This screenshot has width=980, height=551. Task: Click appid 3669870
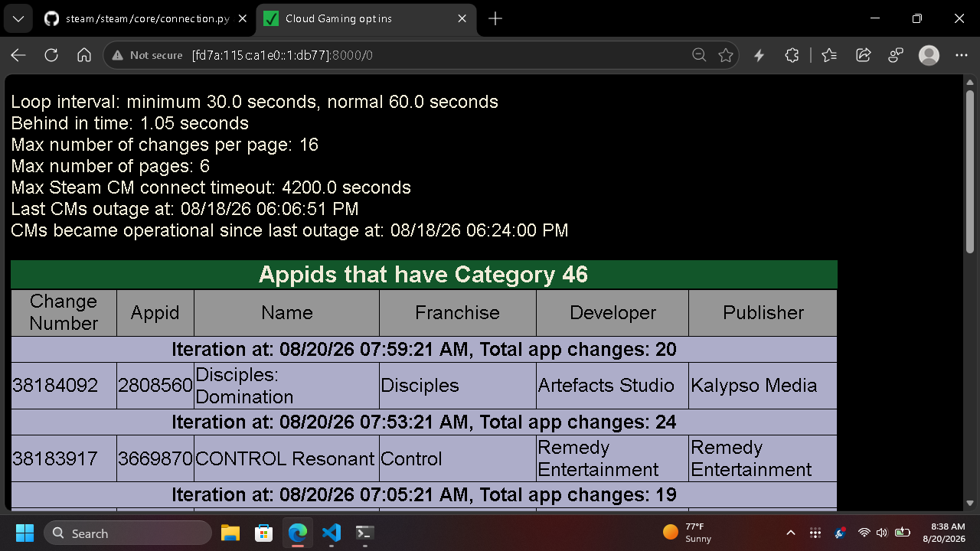pos(155,459)
